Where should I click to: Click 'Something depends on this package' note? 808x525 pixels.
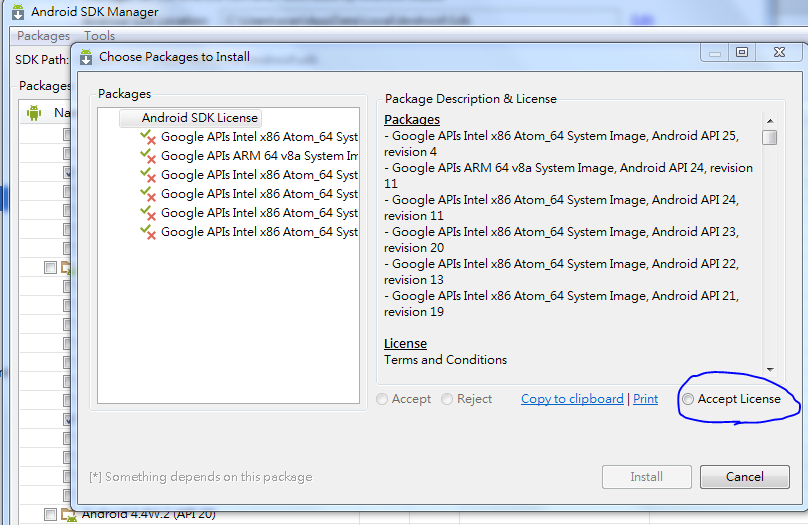tap(201, 477)
